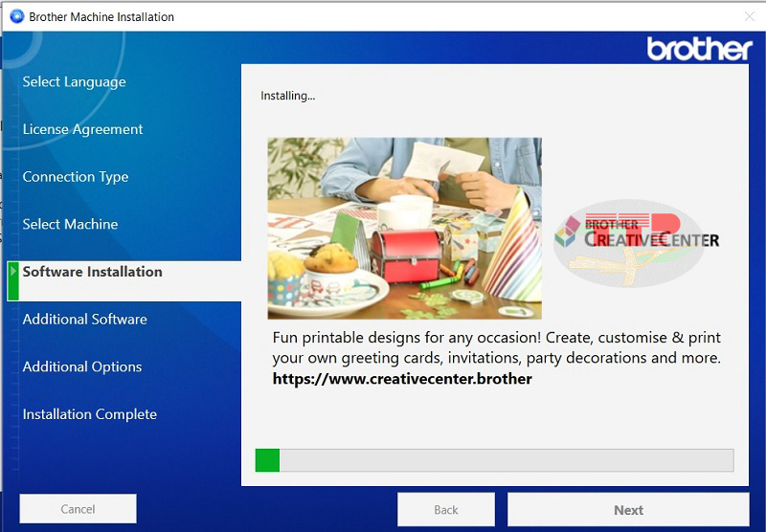Click the craft table promotional photo
The image size is (766, 532).
point(404,229)
